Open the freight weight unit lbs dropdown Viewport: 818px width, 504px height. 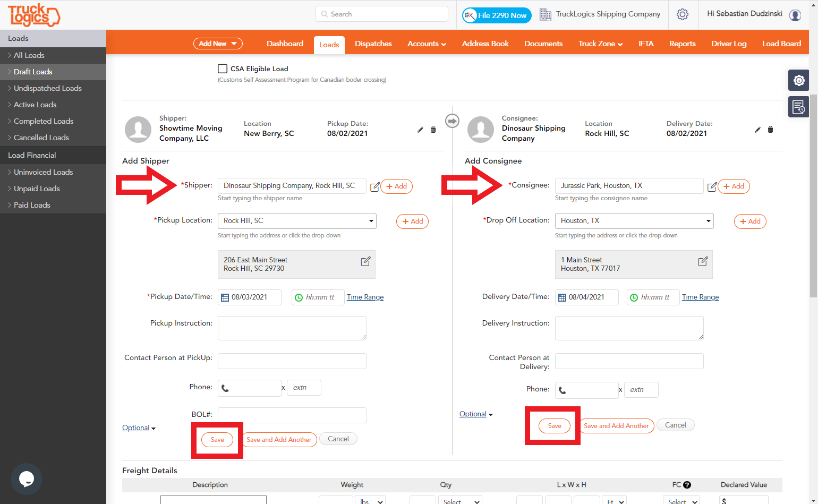(371, 501)
